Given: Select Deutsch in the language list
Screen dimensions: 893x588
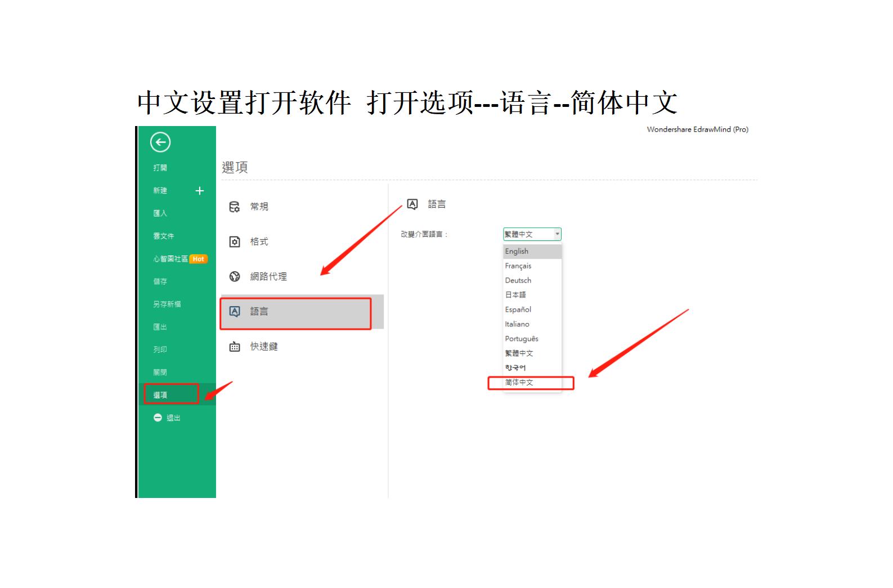Looking at the screenshot, I should point(532,280).
